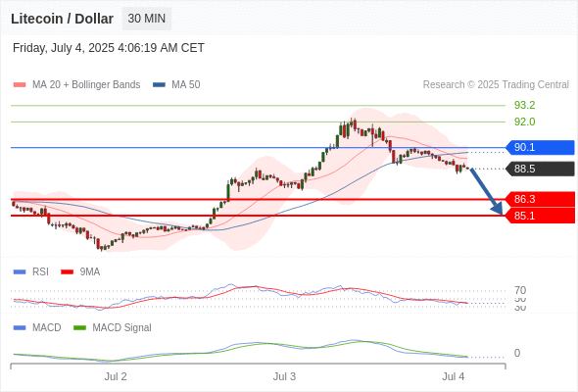Click the RSI legend label
This screenshot has width=578, height=392.
40,272
